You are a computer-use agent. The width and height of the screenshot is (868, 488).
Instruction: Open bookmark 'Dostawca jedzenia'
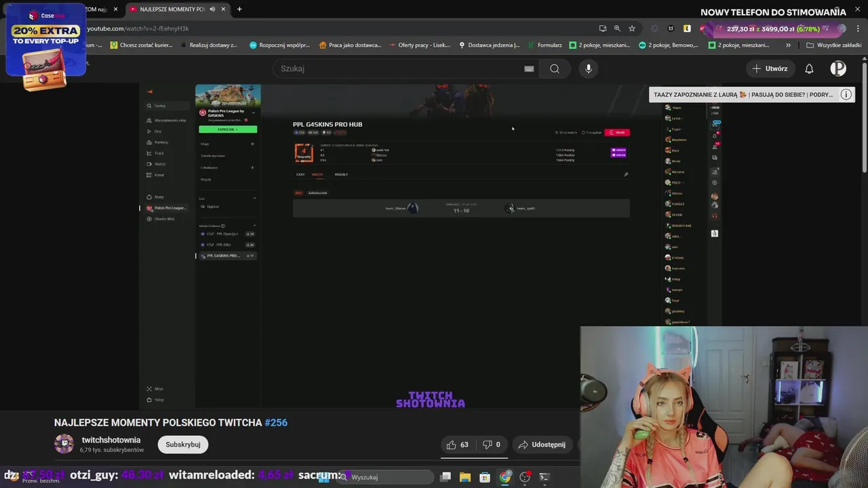tap(489, 45)
